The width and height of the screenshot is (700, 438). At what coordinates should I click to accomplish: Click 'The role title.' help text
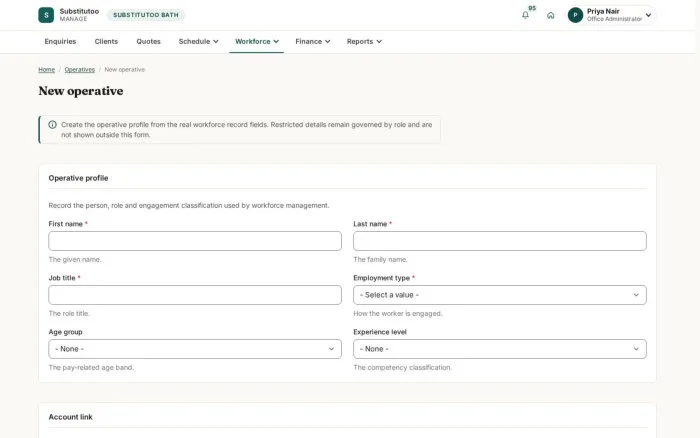pyautogui.click(x=69, y=313)
